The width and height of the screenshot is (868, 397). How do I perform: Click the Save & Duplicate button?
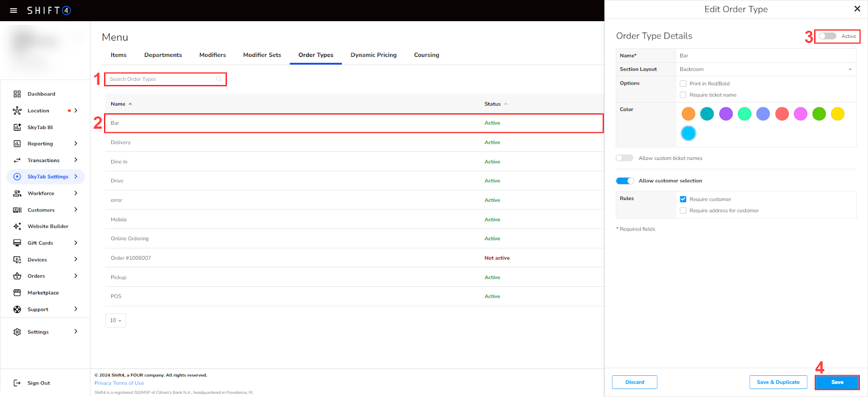click(778, 382)
